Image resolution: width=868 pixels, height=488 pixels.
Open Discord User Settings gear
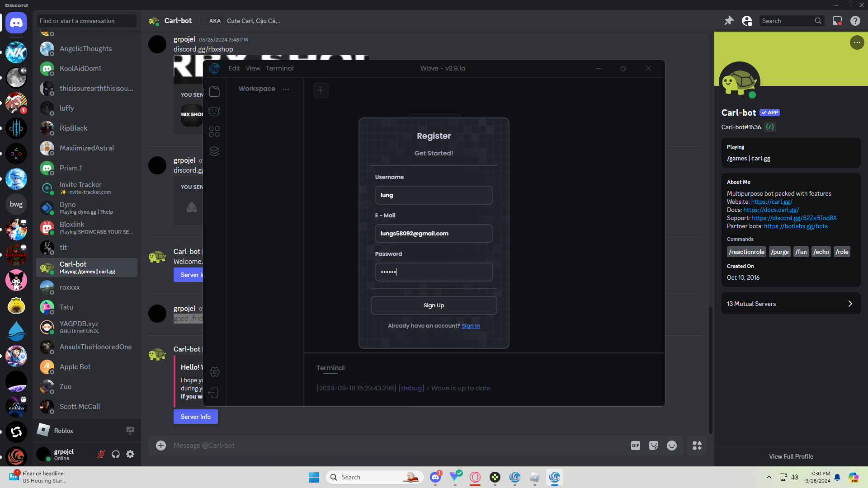click(x=130, y=454)
